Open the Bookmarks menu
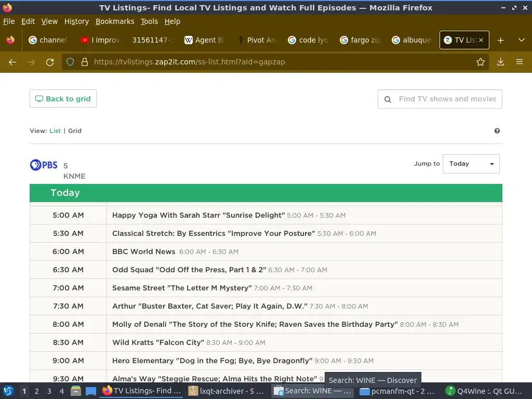 tap(115, 21)
